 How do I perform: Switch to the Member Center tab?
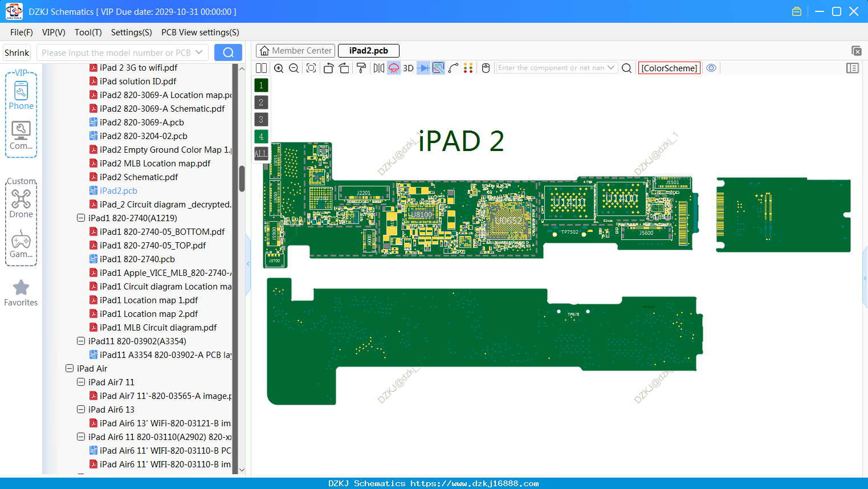click(x=296, y=51)
